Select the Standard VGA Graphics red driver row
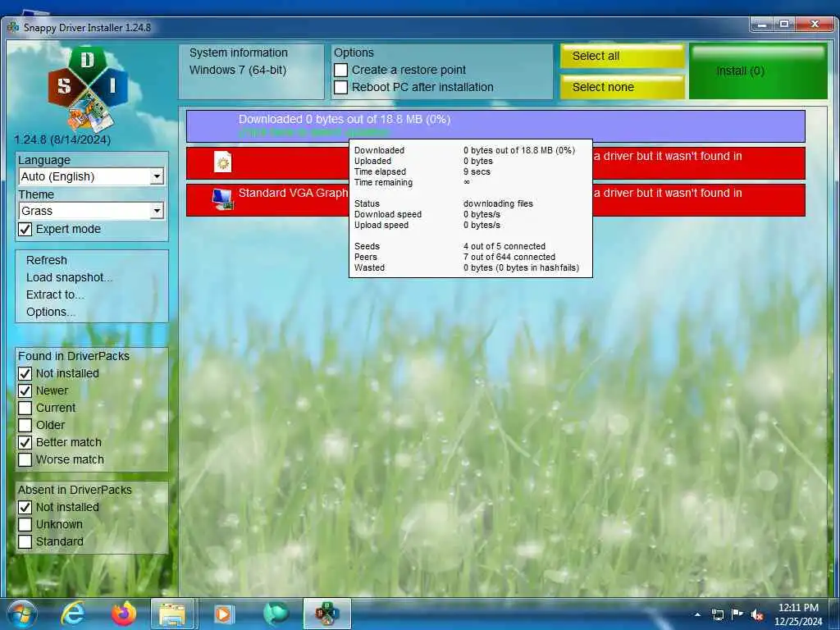The width and height of the screenshot is (840, 630). pyautogui.click(x=495, y=200)
